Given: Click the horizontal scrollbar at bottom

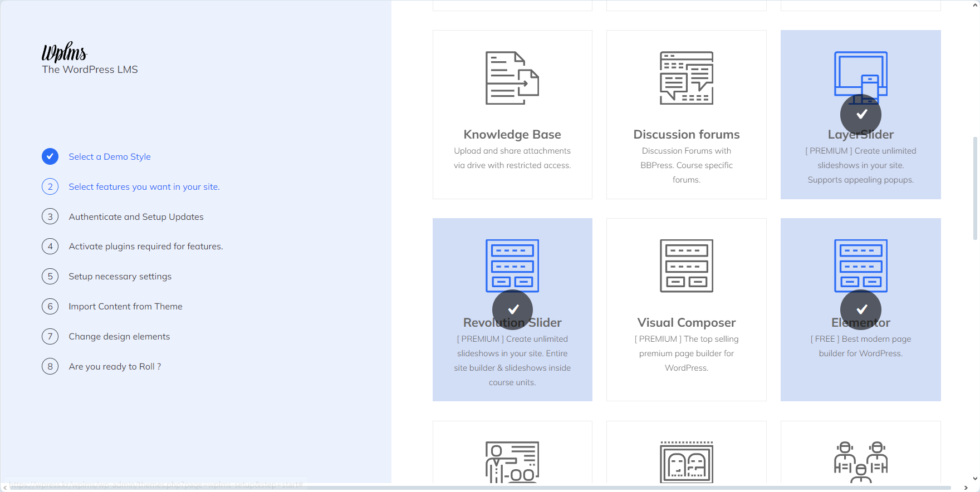Looking at the screenshot, I should (x=480, y=488).
